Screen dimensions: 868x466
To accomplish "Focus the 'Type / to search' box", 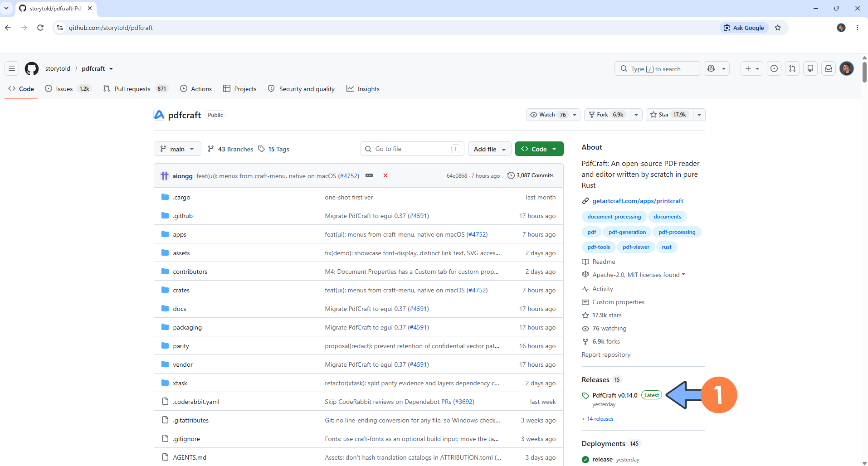I will (658, 68).
